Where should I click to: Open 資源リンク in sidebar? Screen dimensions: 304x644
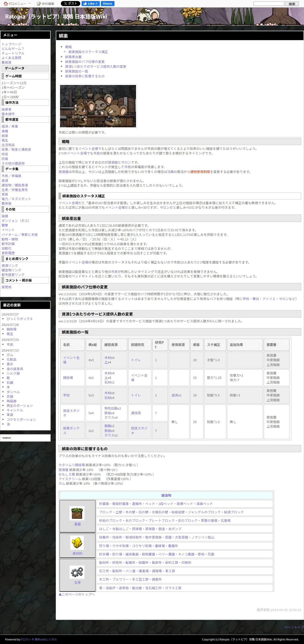click(x=10, y=266)
